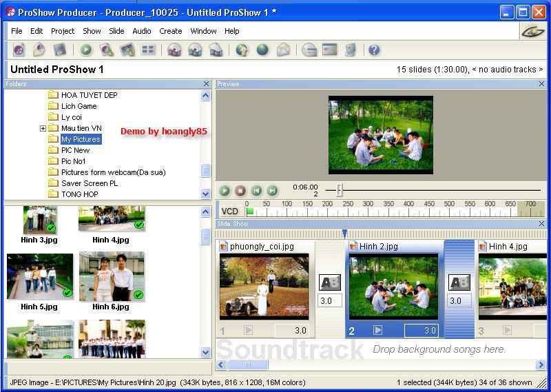Click the New Show toolbar icon
Viewport: 551px width, 392px height.
(x=19, y=50)
